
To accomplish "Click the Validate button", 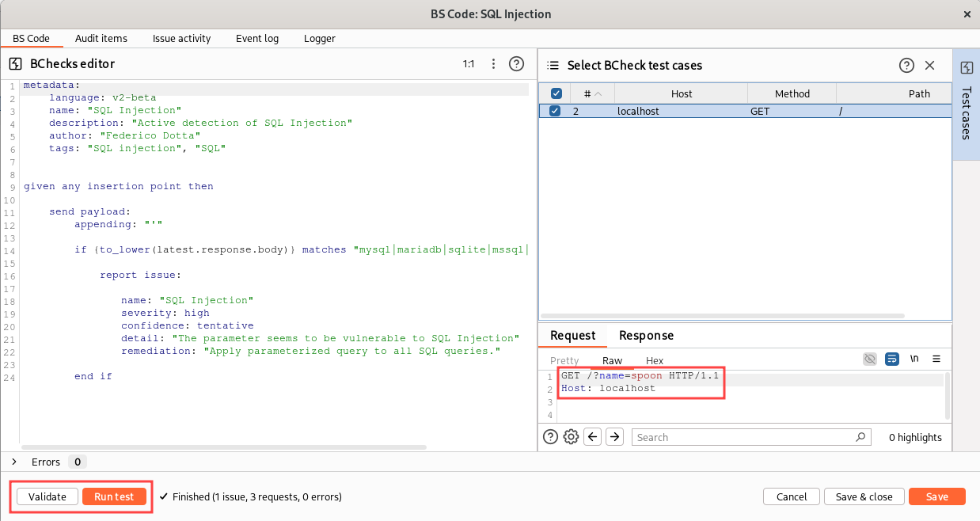I will point(47,496).
